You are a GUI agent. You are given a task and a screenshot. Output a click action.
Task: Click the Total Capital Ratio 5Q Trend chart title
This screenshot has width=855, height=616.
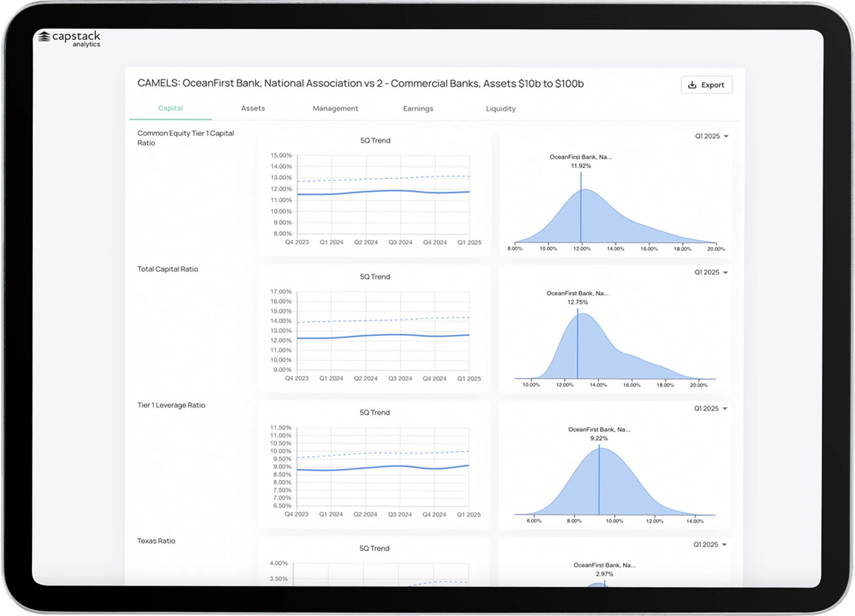pyautogui.click(x=375, y=277)
